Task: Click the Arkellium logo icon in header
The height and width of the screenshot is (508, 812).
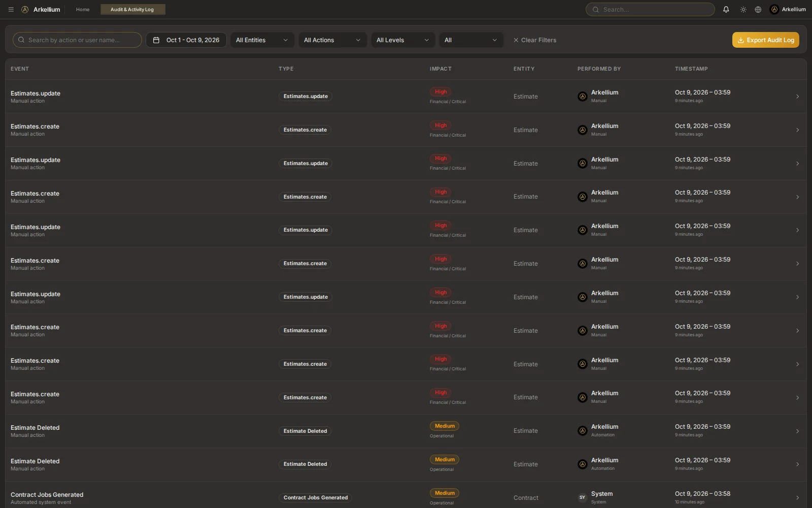Action: [x=25, y=10]
